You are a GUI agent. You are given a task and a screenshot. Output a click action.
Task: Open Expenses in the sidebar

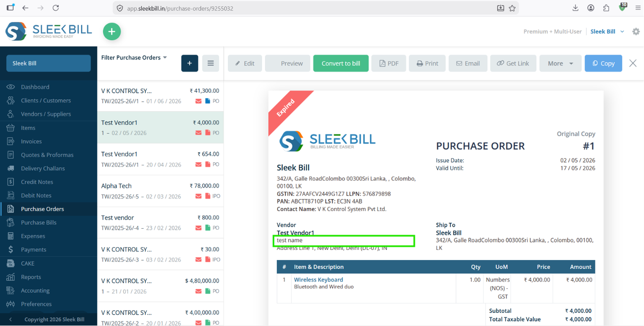pos(33,236)
